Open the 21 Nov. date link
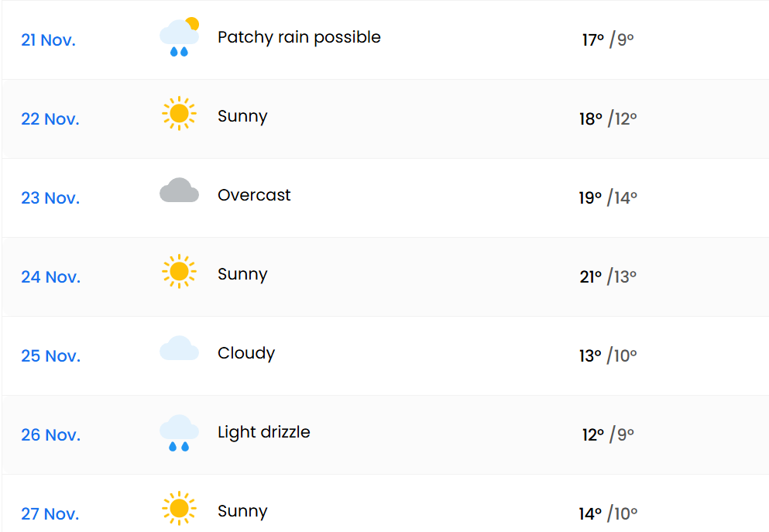 click(x=48, y=40)
